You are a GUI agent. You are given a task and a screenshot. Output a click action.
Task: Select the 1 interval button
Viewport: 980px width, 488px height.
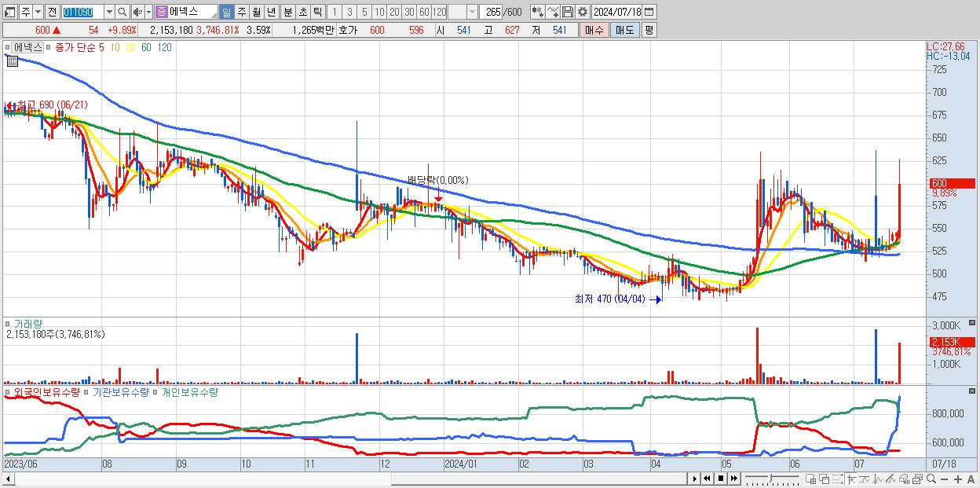334,12
